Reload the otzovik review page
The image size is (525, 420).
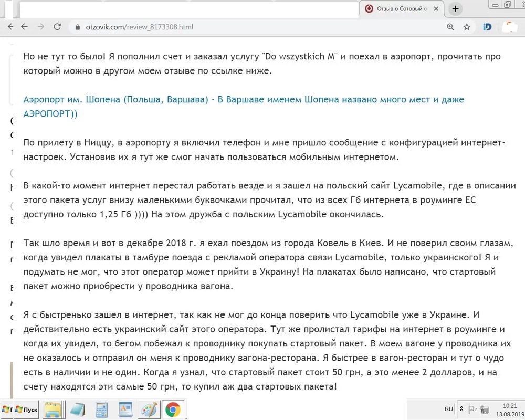coord(57,27)
